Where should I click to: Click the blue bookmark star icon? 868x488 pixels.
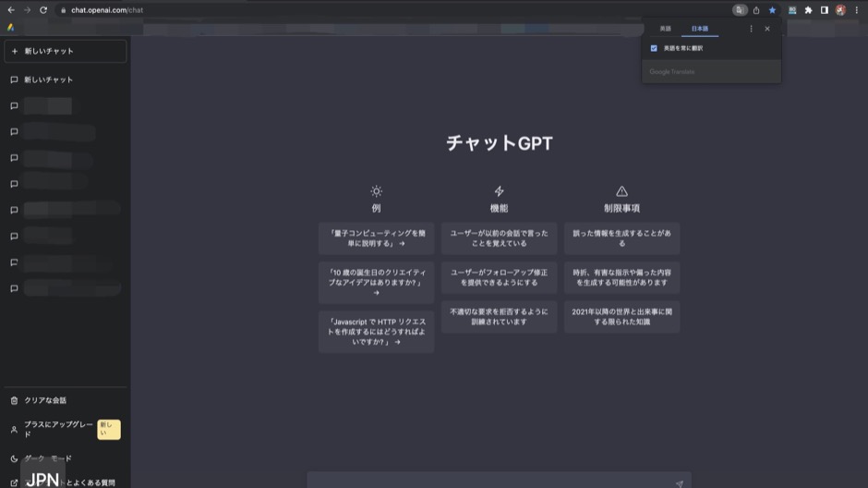pyautogui.click(x=772, y=10)
